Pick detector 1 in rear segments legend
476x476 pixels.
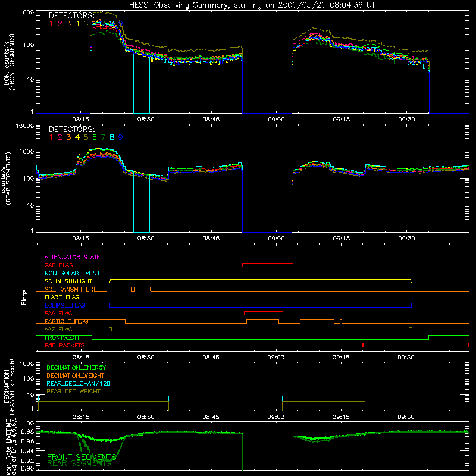[51, 137]
